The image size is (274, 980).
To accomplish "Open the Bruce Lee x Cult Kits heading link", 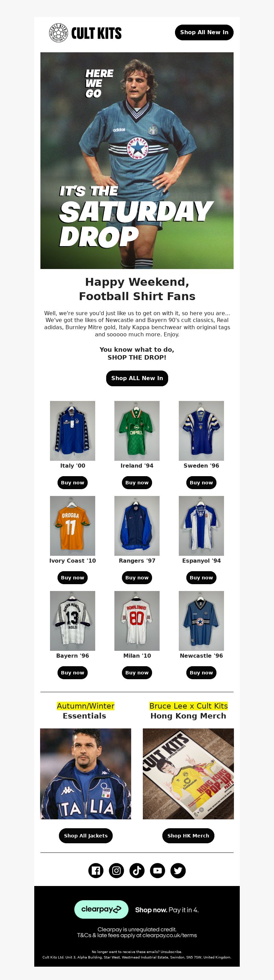I will tap(188, 706).
